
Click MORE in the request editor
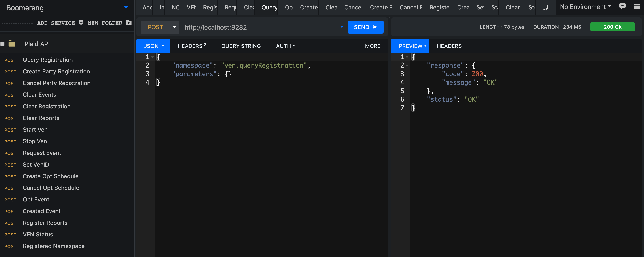(373, 46)
